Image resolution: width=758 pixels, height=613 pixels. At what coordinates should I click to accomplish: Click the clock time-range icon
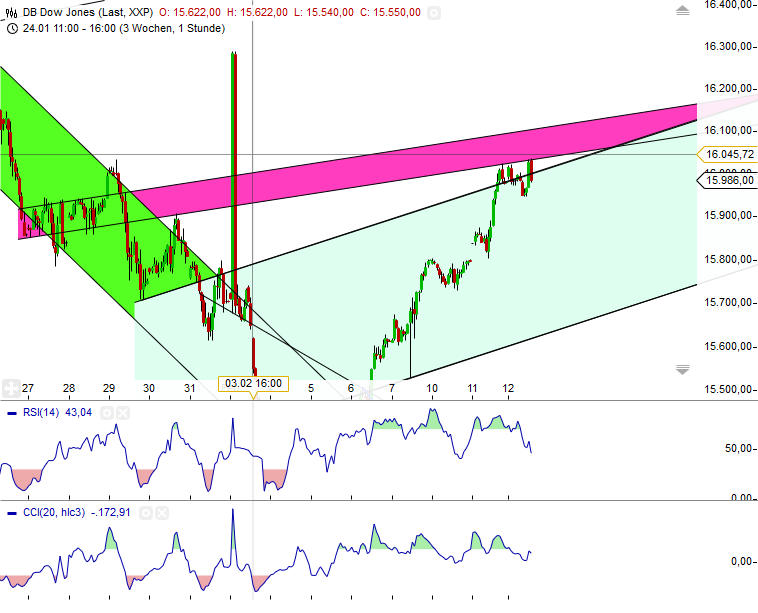pos(13,29)
